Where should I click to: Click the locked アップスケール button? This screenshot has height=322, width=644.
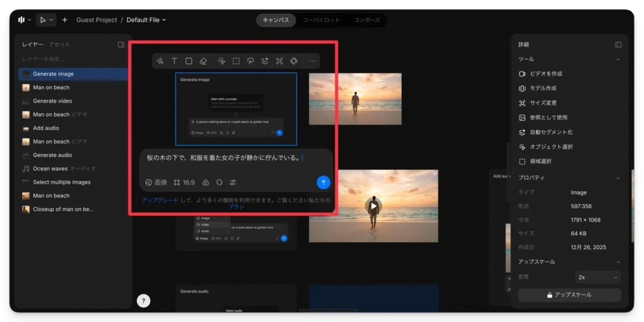coord(569,295)
